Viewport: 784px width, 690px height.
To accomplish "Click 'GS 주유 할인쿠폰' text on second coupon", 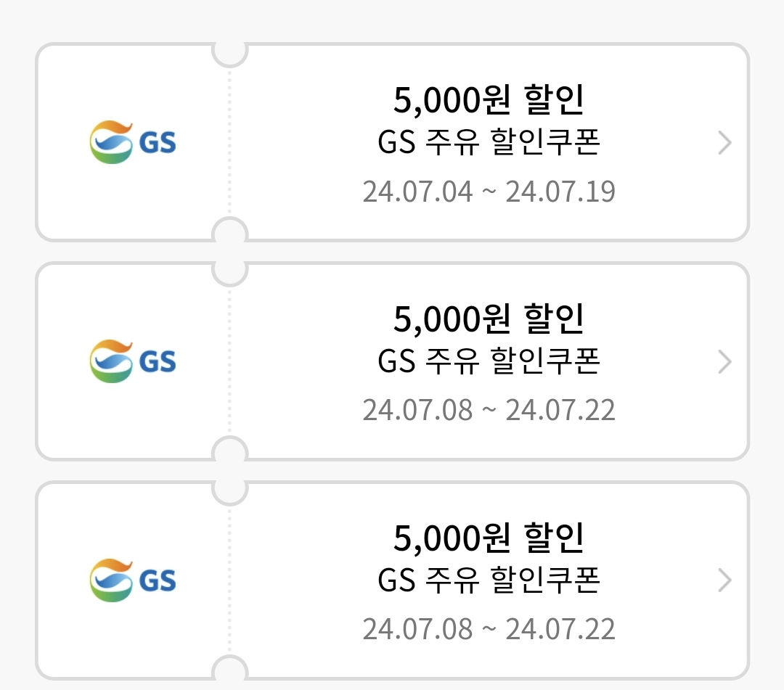I will click(489, 361).
